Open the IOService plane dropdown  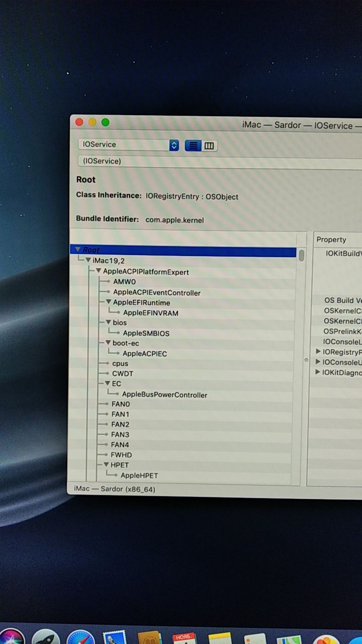click(129, 144)
